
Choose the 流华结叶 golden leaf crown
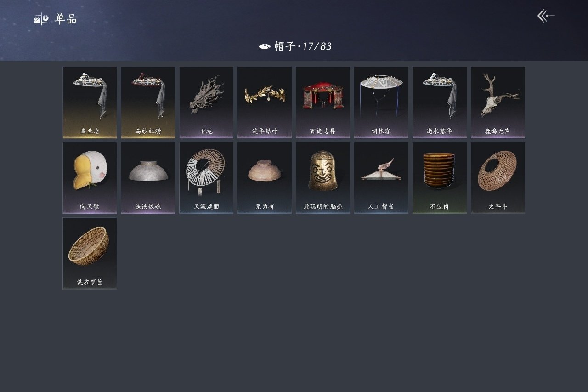click(265, 102)
